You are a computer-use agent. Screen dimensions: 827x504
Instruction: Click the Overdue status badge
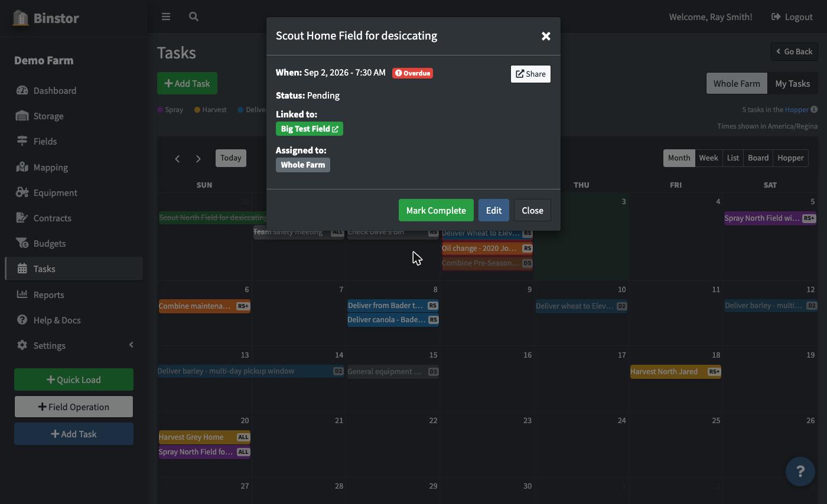(x=412, y=73)
